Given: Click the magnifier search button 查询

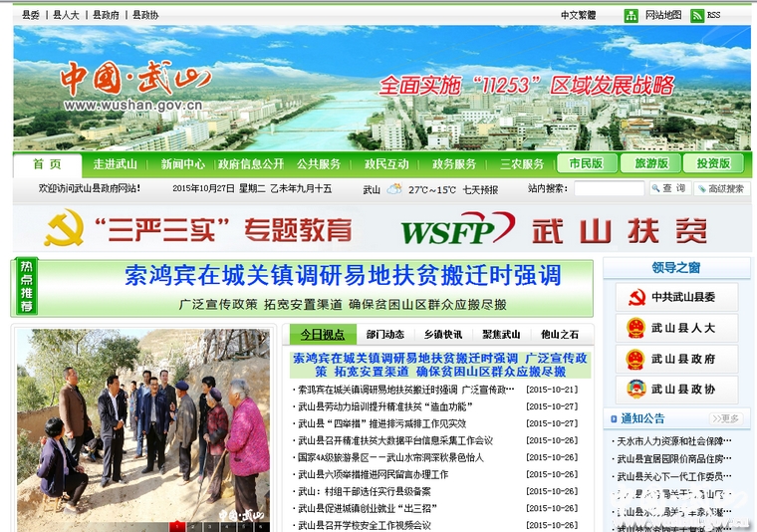Looking at the screenshot, I should pos(669,188).
